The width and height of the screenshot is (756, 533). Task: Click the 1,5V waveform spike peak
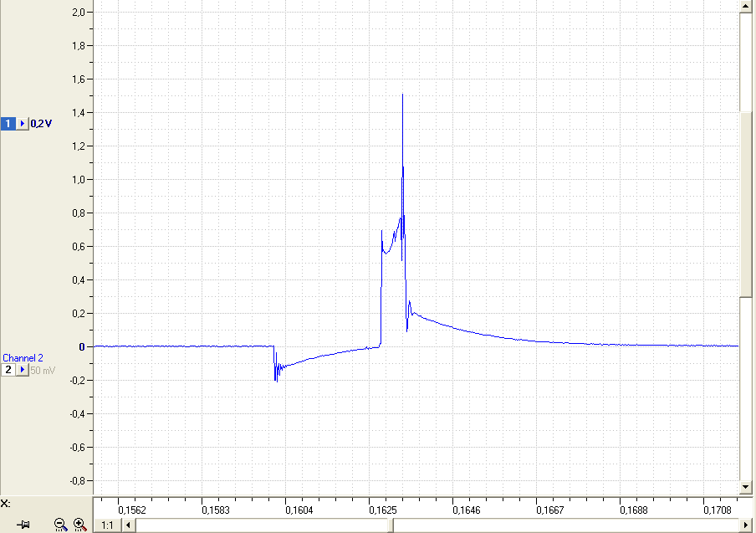(x=402, y=95)
